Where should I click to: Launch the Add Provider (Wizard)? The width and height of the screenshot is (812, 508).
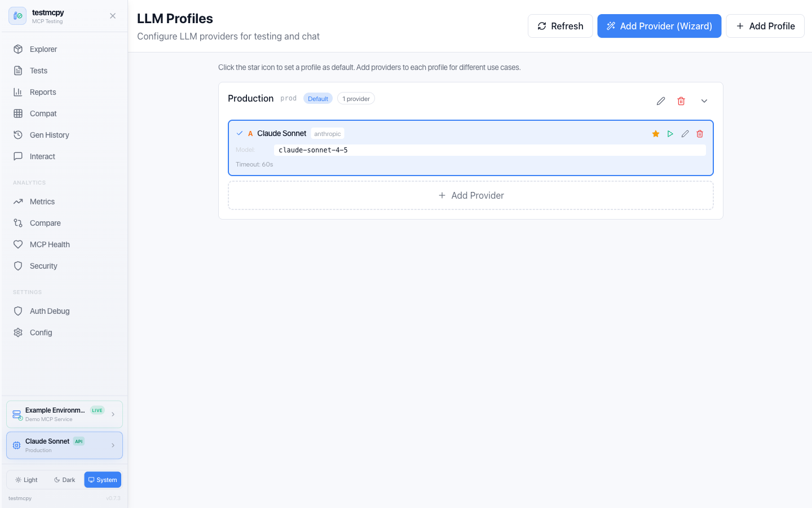coord(659,26)
